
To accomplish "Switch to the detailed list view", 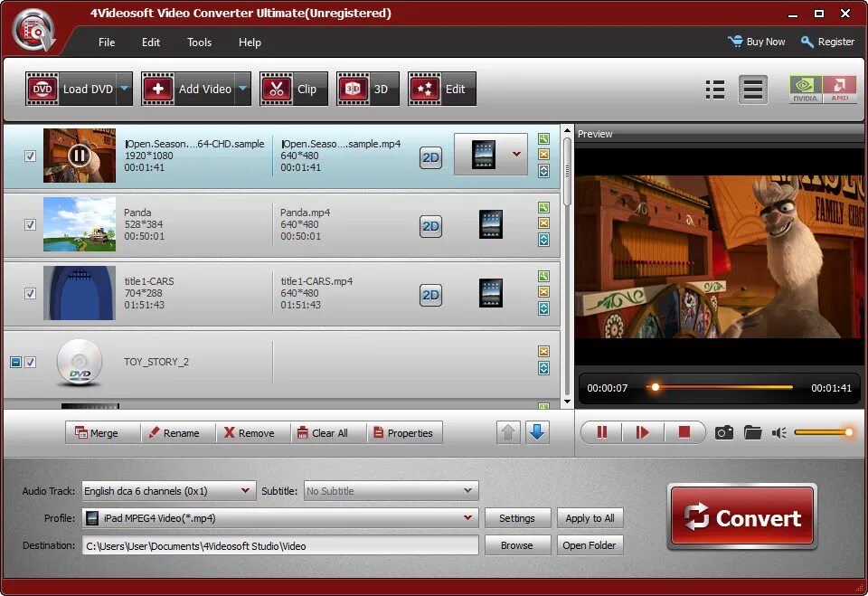I will (753, 90).
